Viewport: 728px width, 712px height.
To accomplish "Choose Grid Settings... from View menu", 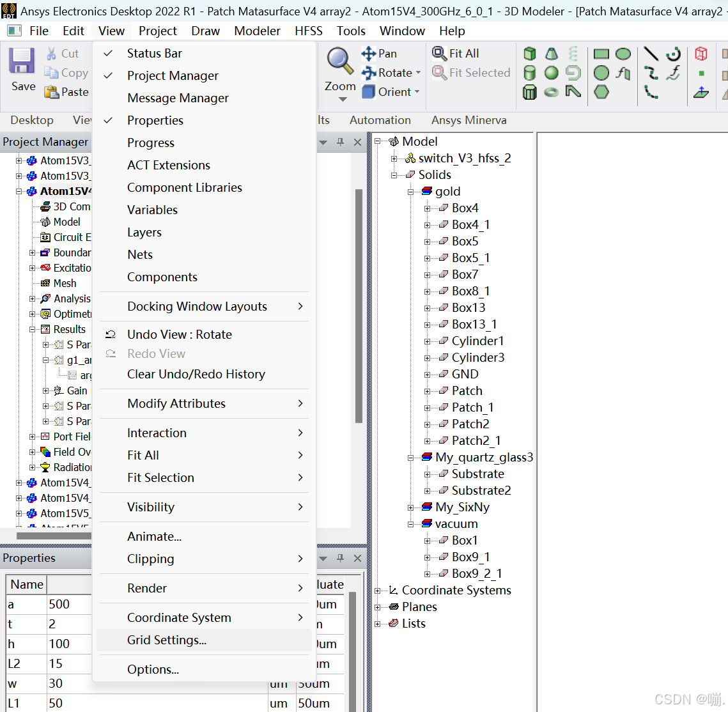I will pyautogui.click(x=204, y=640).
